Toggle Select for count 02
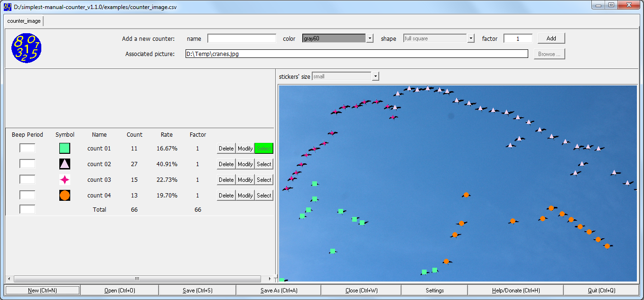The height and width of the screenshot is (300, 644). click(264, 164)
